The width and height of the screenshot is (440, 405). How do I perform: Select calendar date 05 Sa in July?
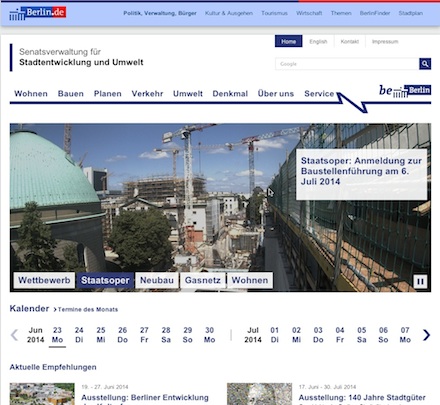coord(362,335)
